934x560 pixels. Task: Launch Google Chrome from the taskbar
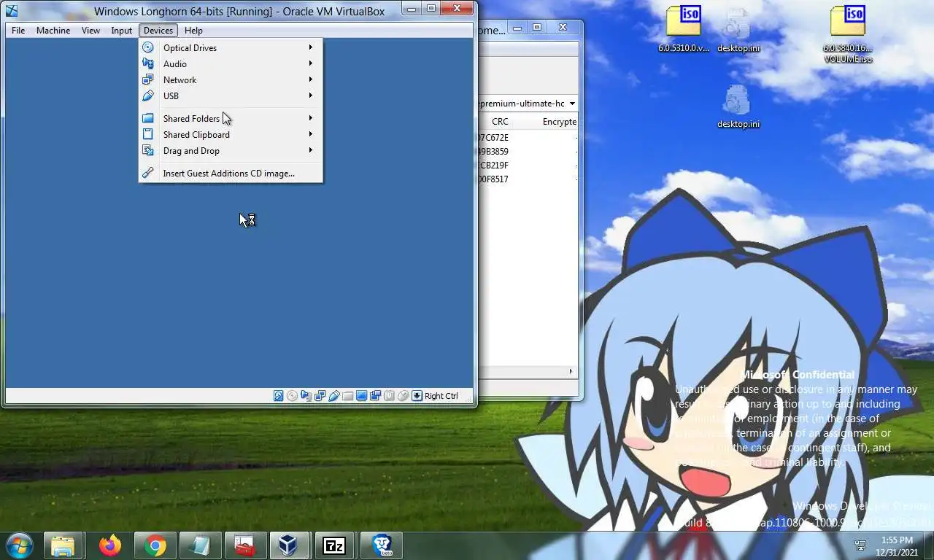[x=155, y=545]
